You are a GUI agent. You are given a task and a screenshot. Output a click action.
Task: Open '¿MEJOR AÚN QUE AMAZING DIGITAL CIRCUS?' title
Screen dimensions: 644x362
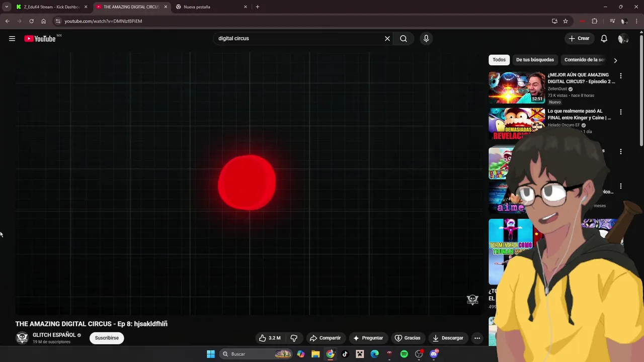(581, 78)
